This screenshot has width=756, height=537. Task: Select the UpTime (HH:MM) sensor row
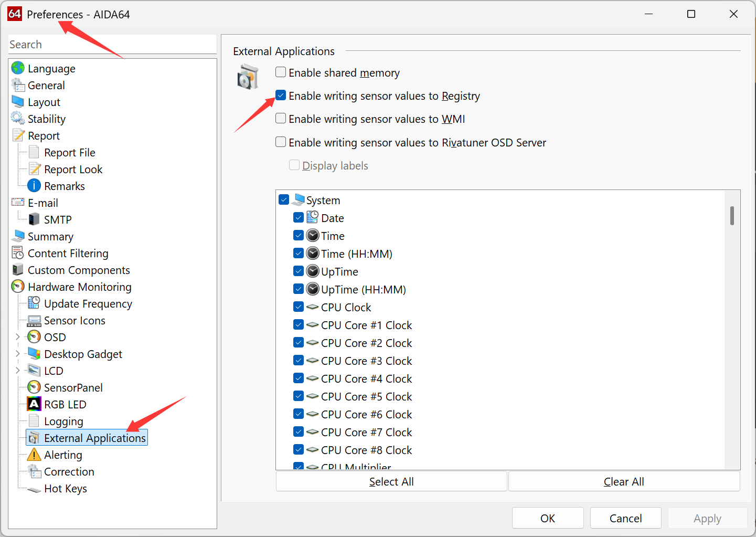point(364,290)
